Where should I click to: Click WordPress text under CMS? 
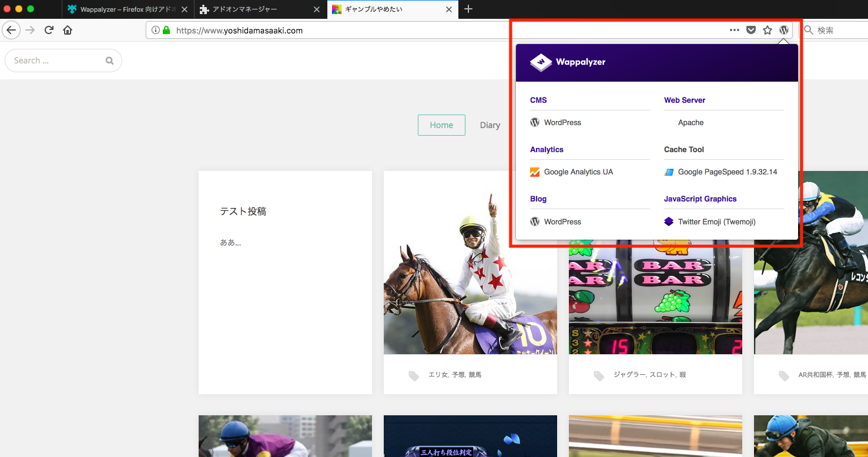(x=562, y=123)
